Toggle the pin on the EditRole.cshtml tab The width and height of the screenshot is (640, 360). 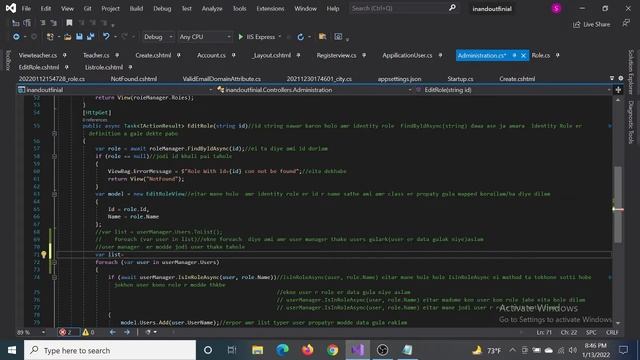[67, 67]
